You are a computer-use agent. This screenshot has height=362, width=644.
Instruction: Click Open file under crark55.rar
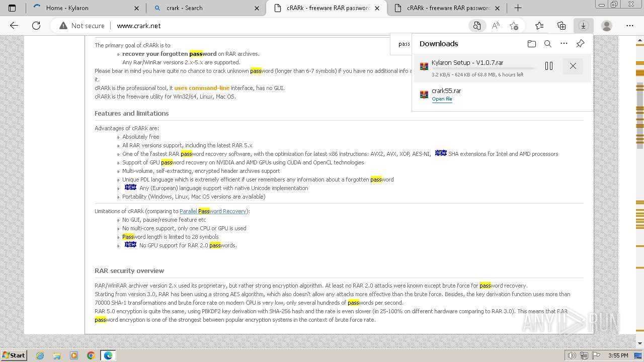tap(442, 99)
